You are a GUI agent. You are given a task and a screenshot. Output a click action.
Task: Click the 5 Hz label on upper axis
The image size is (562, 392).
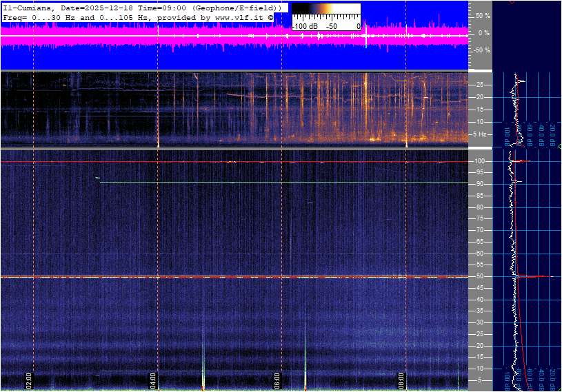(480, 134)
